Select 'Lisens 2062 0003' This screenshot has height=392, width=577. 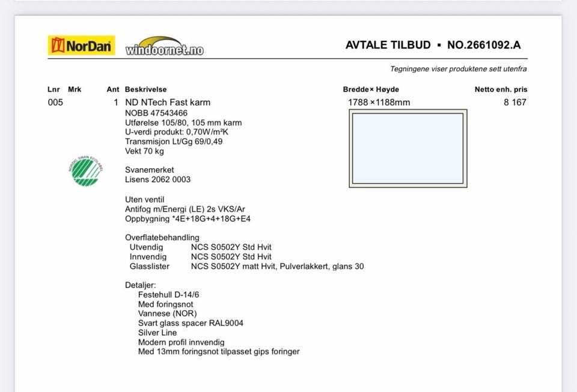158,179
